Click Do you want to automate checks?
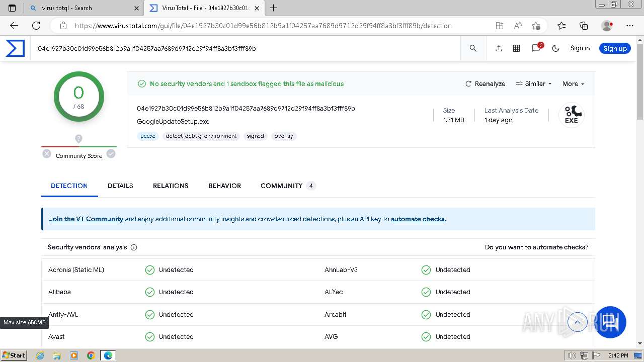 [536, 247]
